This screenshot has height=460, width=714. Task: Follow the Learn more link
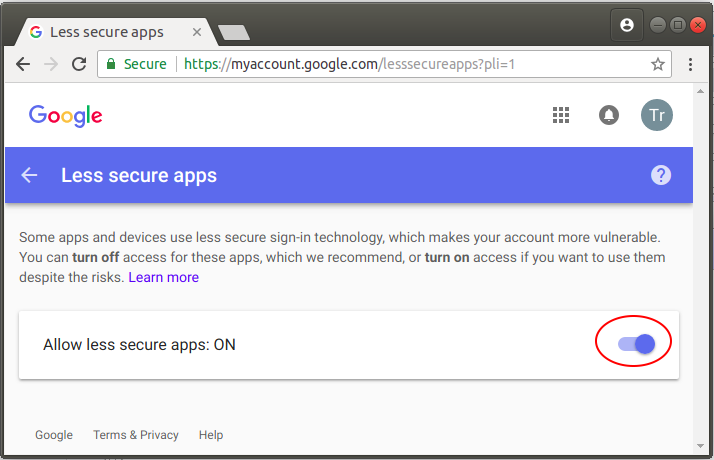[x=163, y=277]
